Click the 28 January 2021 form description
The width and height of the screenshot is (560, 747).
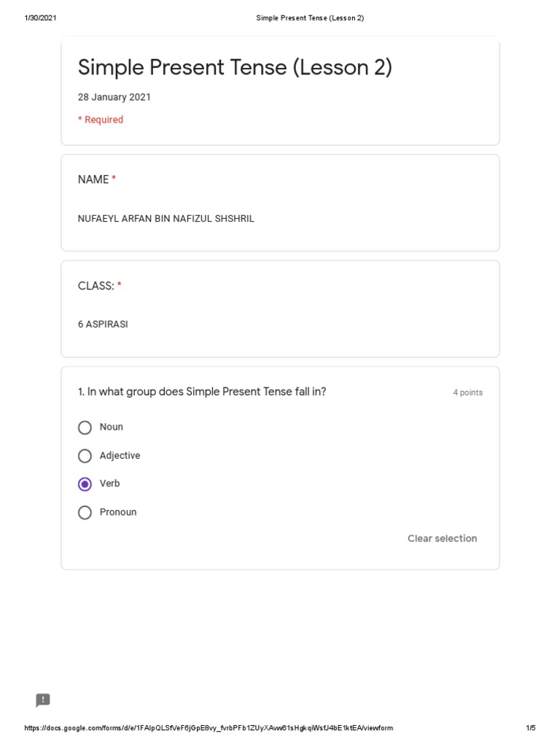pyautogui.click(x=114, y=97)
